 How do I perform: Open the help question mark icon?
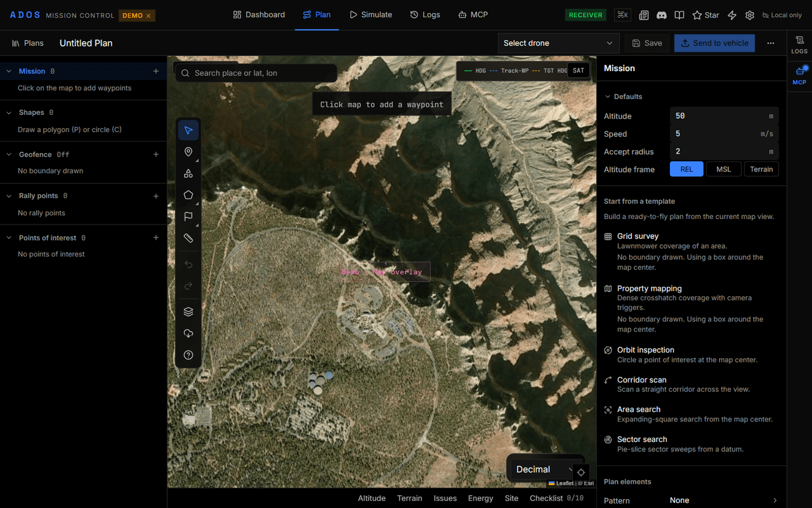188,355
